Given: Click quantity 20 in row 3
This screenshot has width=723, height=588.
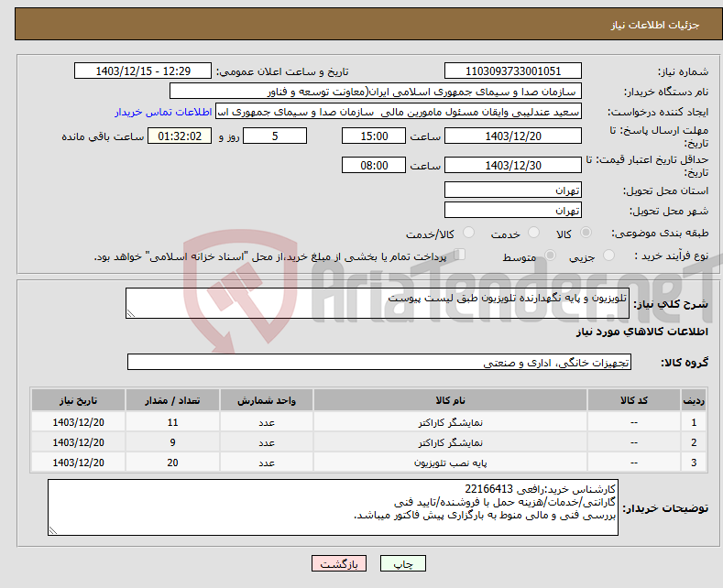Looking at the screenshot, I should point(172,463).
